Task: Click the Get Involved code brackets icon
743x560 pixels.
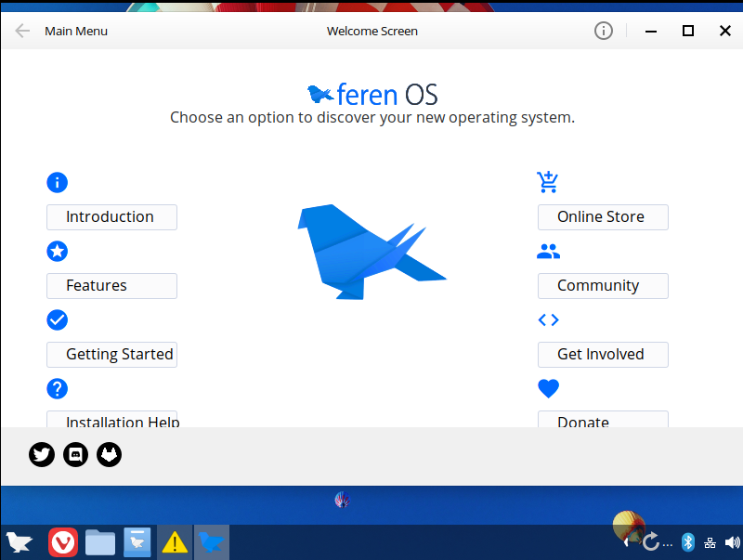Action: (x=548, y=319)
